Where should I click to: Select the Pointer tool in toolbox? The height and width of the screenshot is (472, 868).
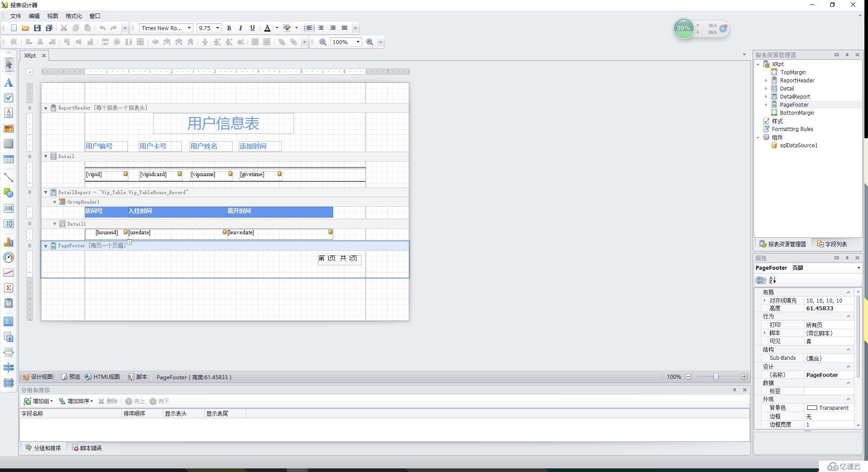[9, 64]
